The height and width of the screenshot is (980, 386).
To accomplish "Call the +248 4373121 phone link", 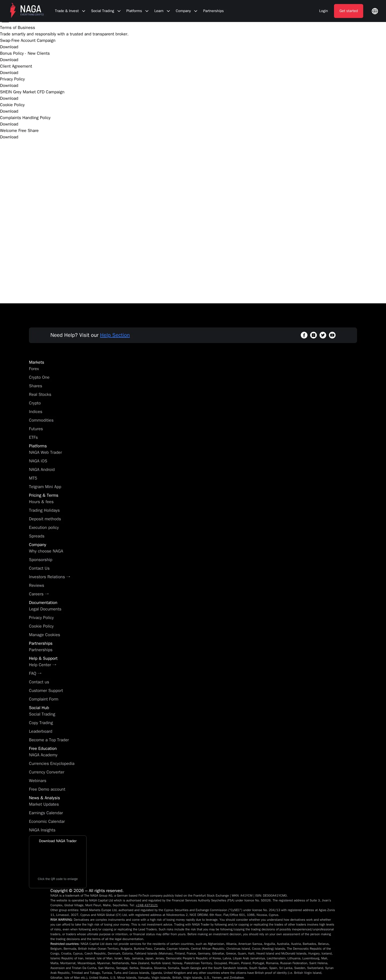I will point(146,905).
